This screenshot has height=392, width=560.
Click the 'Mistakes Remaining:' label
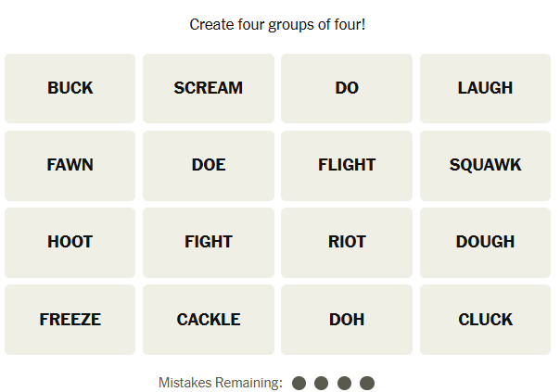[x=220, y=383]
